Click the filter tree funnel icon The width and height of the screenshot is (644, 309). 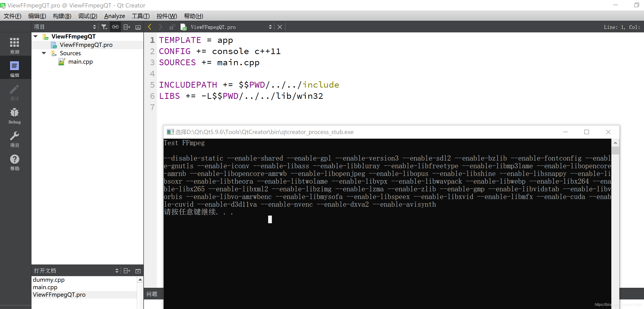tap(104, 27)
